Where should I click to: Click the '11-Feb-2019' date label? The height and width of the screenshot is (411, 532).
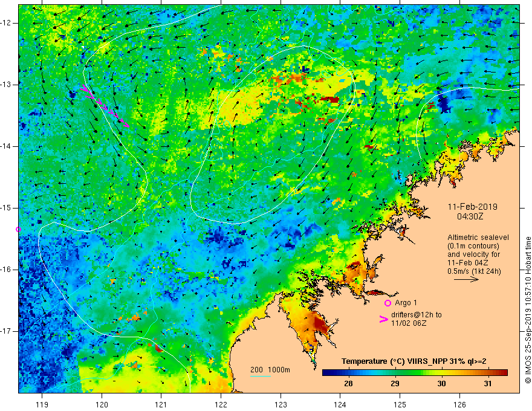tap(472, 207)
